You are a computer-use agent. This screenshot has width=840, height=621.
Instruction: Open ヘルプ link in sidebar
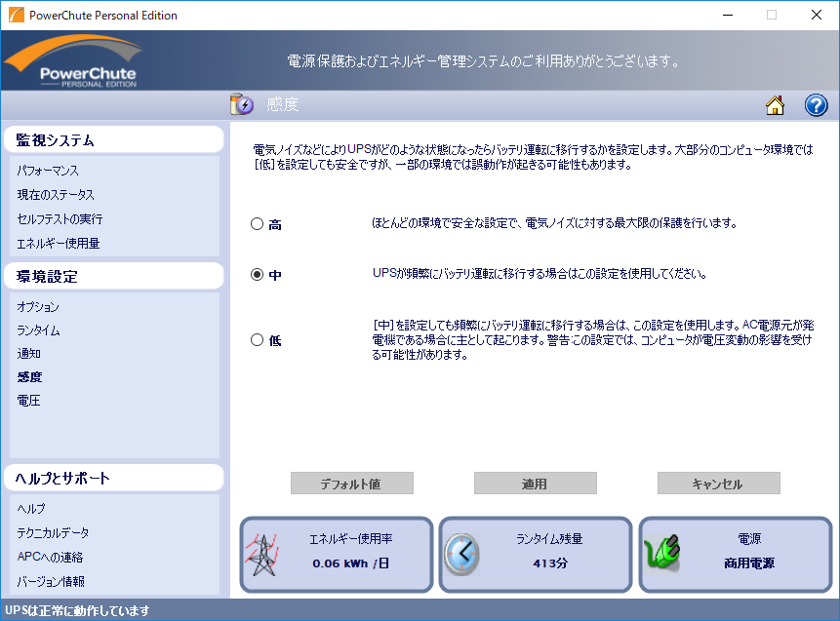pos(31,509)
